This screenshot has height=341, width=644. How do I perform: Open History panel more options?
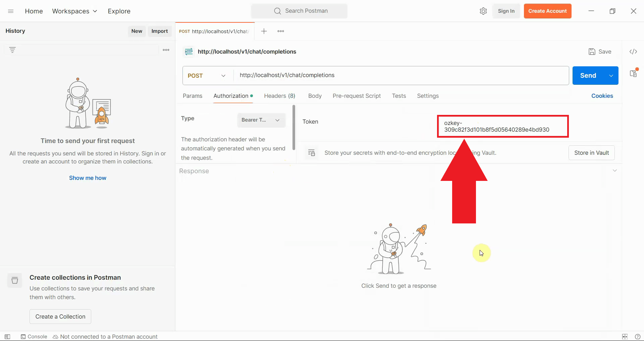(x=166, y=50)
